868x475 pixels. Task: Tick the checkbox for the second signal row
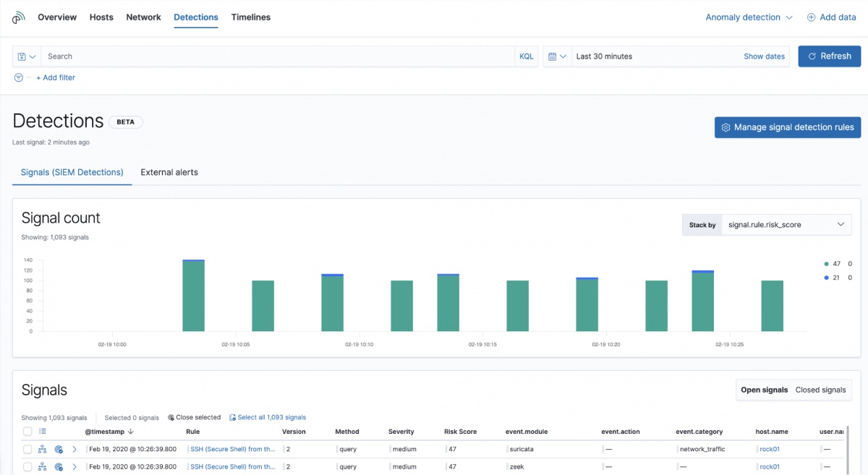point(27,466)
